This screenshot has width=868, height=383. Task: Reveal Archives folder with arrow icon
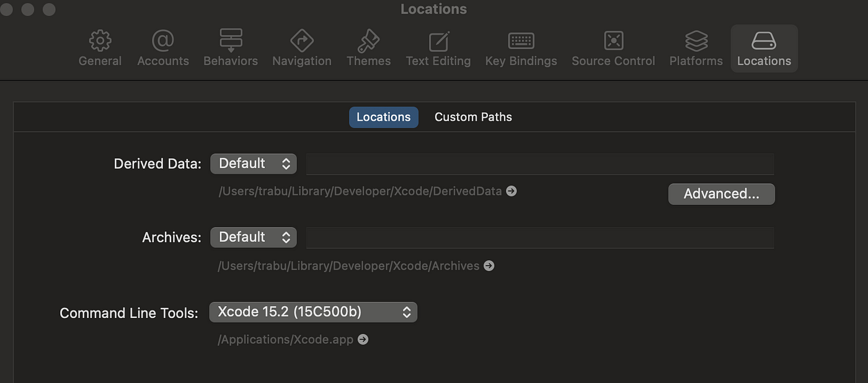[489, 266]
